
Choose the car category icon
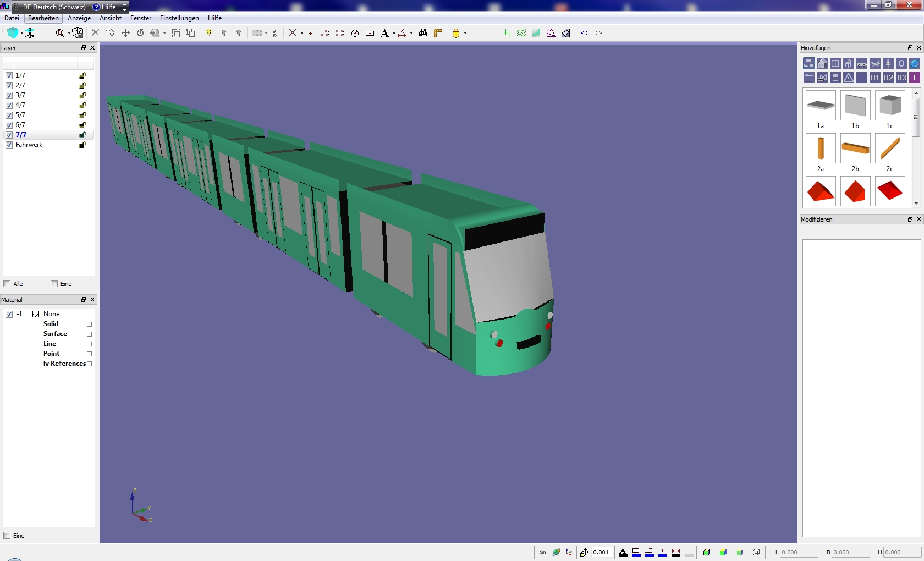click(861, 63)
